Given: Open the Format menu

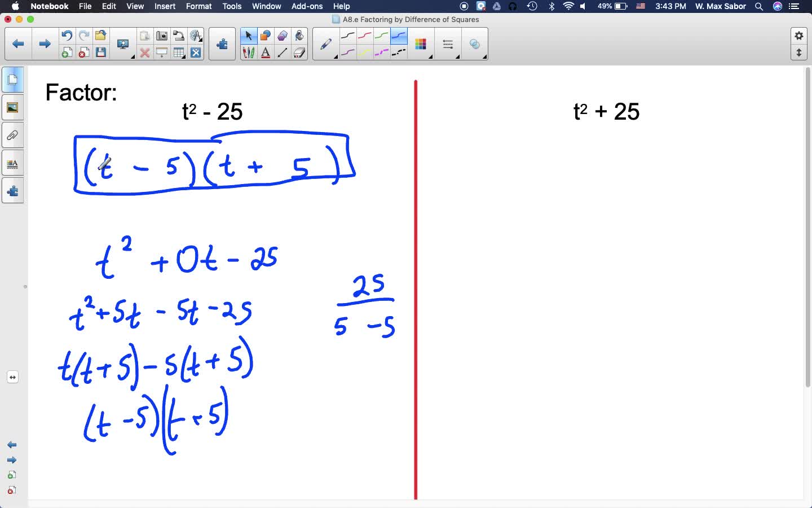Looking at the screenshot, I should coord(198,6).
